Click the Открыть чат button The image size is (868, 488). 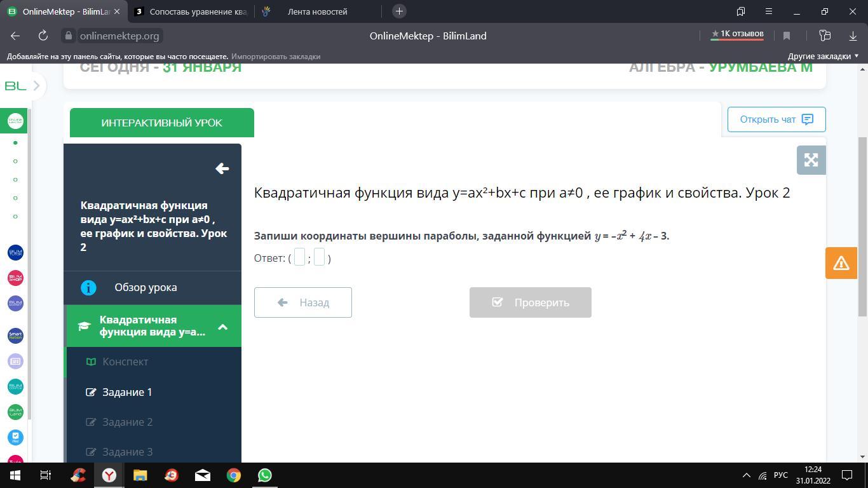(776, 119)
